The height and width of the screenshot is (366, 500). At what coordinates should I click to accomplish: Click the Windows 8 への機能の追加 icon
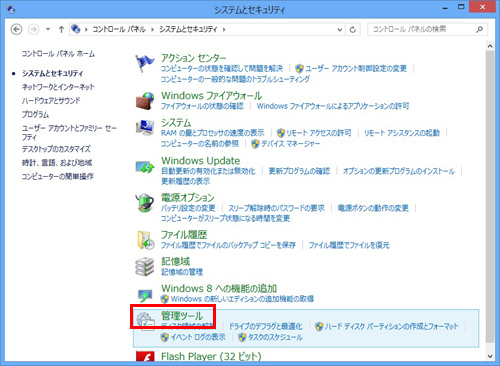point(145,295)
